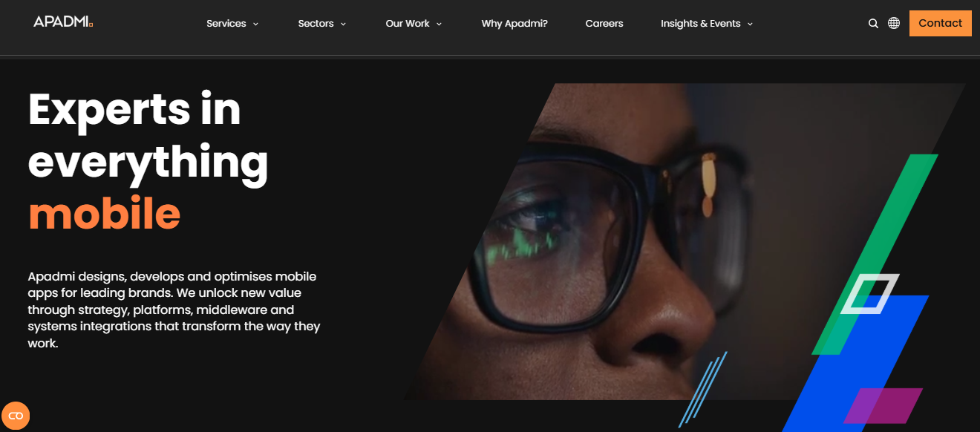Select Insights & Events menu item
980x432 pixels.
701,24
